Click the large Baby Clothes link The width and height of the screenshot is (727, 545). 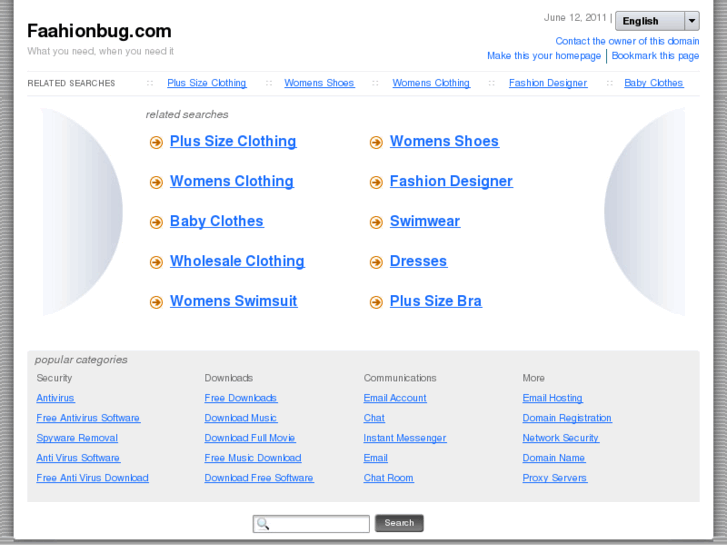(217, 221)
